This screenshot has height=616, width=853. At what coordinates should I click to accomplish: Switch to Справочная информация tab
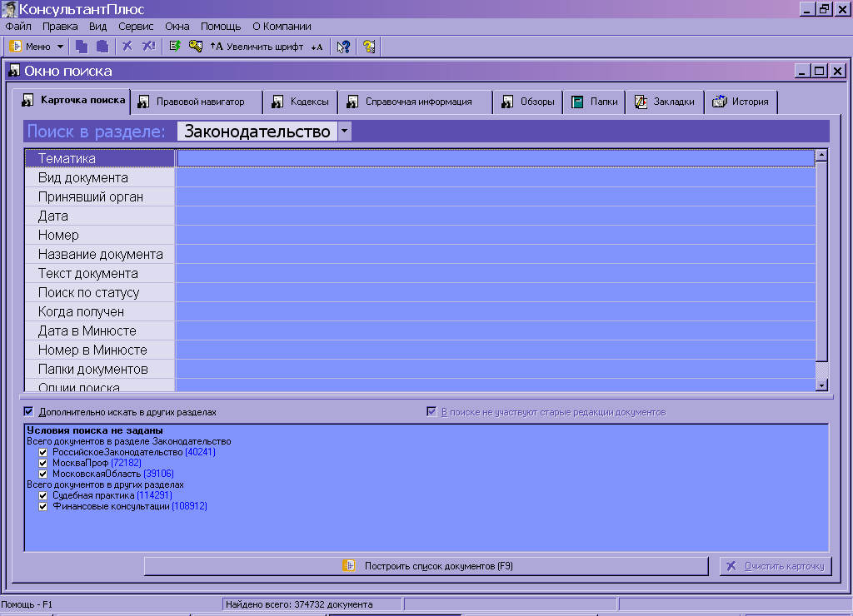415,102
